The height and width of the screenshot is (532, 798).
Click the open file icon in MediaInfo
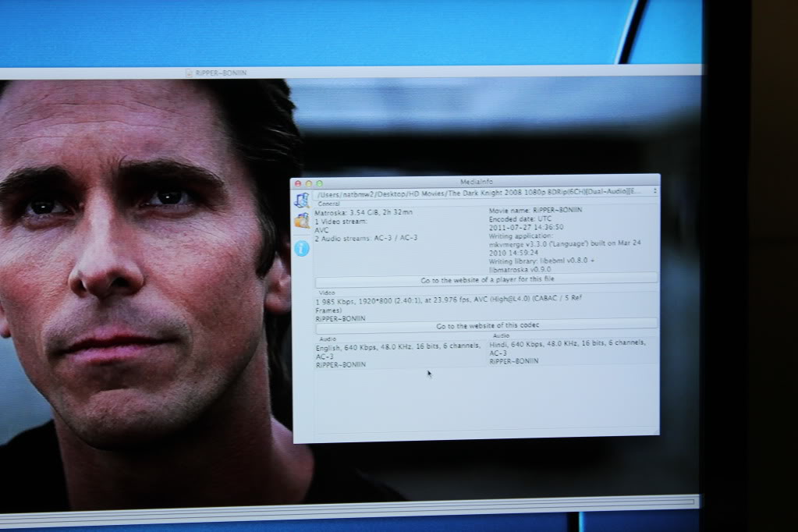[x=301, y=200]
